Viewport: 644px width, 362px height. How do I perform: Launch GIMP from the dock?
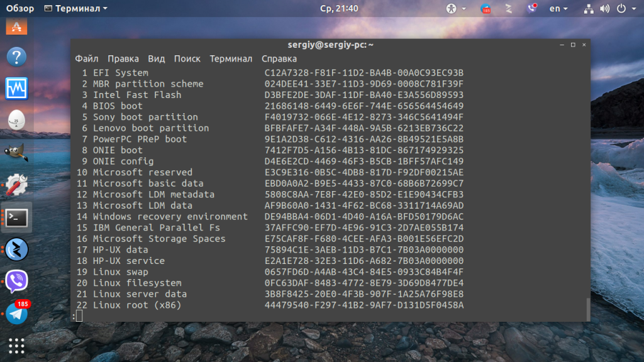[16, 153]
